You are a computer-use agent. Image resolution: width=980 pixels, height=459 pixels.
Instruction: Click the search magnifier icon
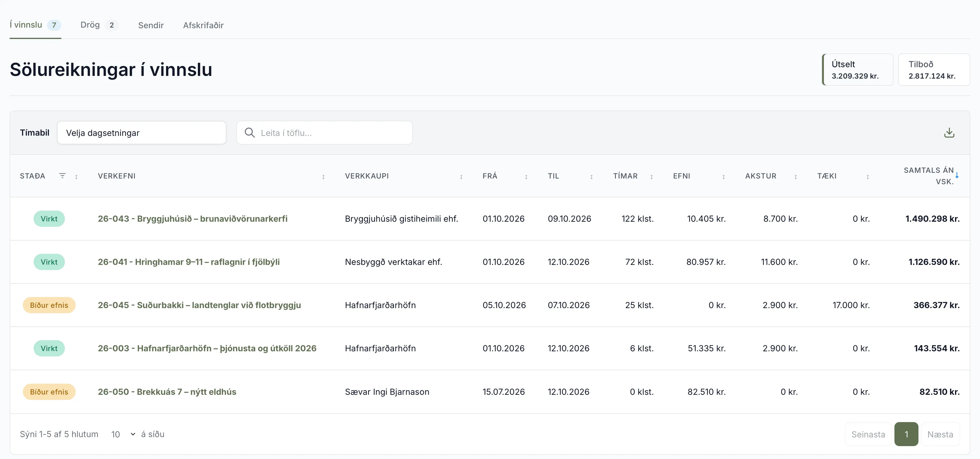(250, 133)
